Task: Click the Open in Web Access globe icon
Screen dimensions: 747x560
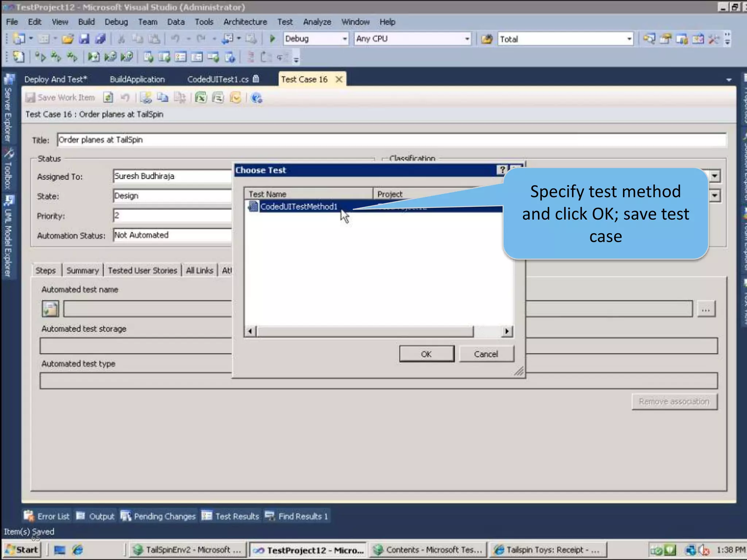Action: 257,98
